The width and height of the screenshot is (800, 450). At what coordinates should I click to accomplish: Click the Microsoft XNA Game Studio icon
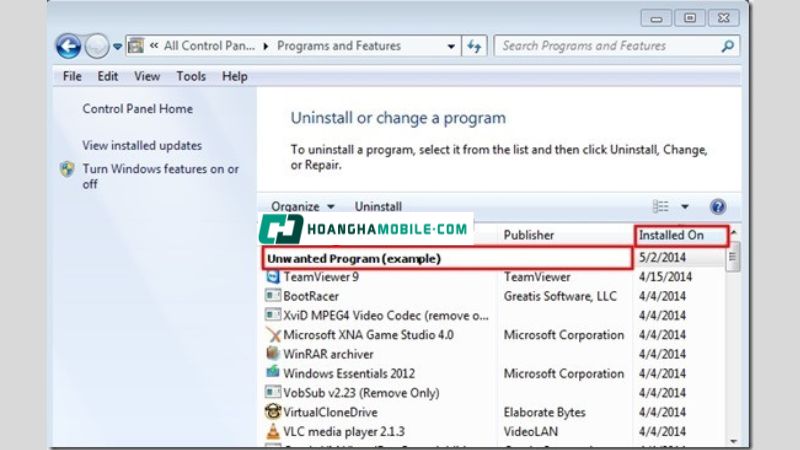point(273,335)
